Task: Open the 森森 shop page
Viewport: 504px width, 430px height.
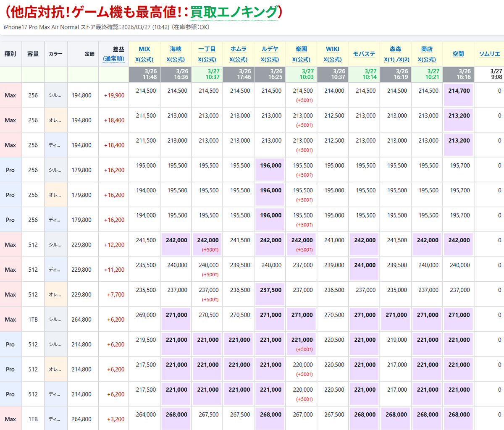Action: [x=396, y=48]
